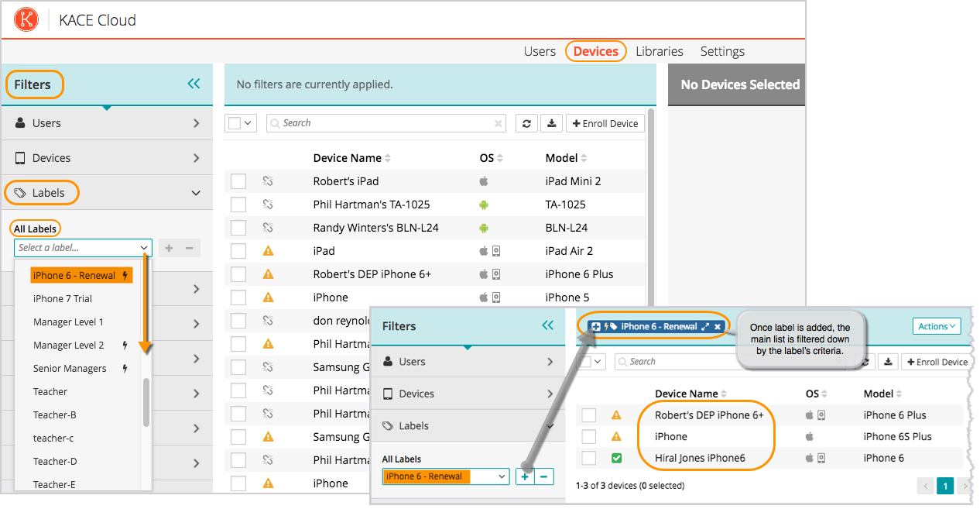Clear the search field with the x icon
The image size is (980, 509).
point(498,123)
